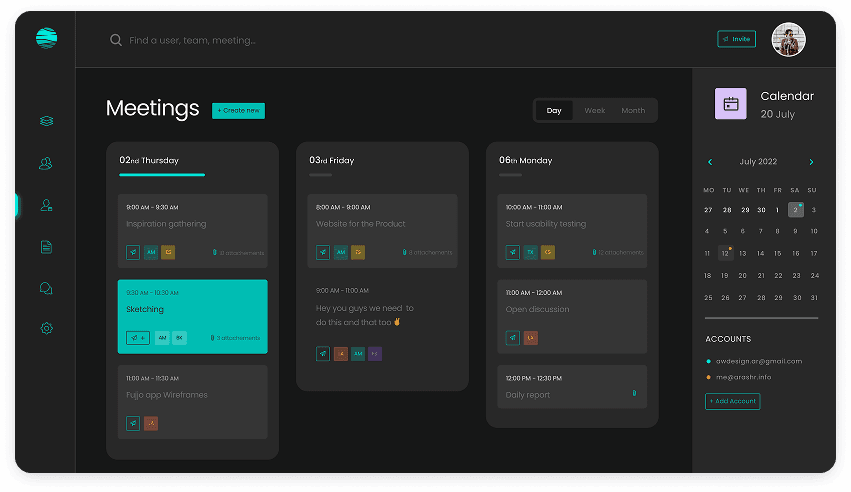Click the purple calendar icon
Screen dimensions: 851x492
[x=730, y=104]
